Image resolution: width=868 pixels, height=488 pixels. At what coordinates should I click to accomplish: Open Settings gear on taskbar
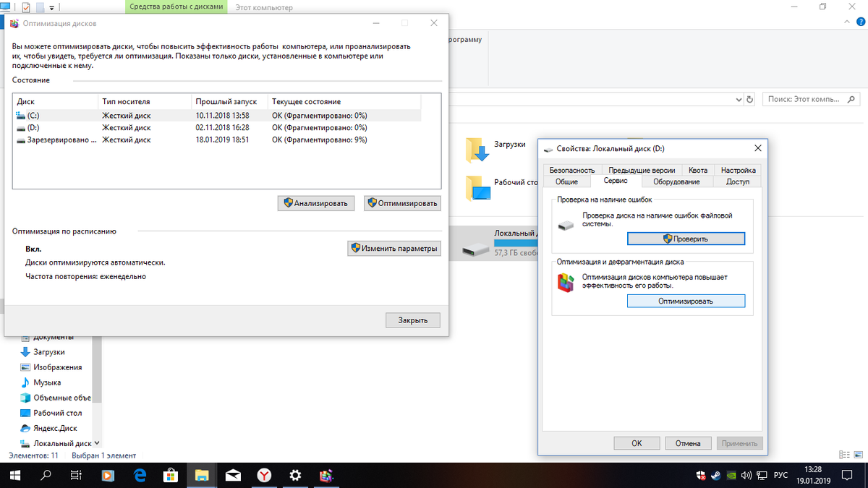click(x=295, y=475)
